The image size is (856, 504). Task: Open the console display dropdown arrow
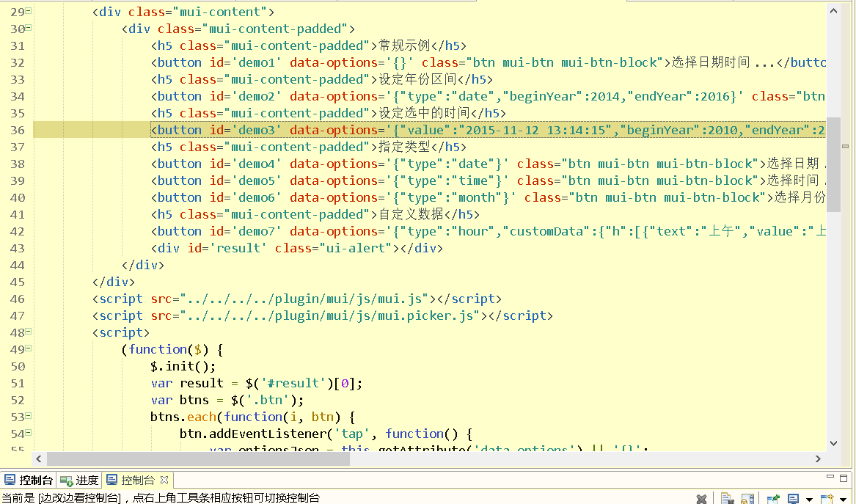[809, 499]
